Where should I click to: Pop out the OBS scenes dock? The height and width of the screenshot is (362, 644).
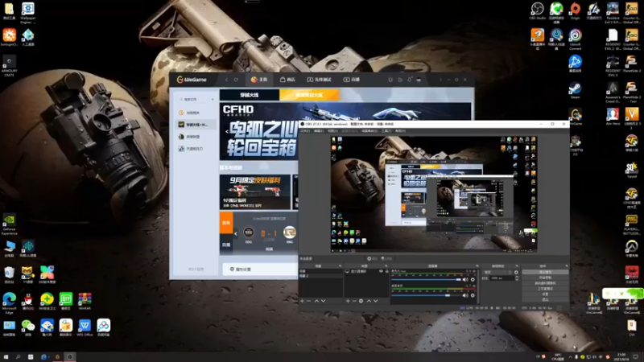pos(340,266)
